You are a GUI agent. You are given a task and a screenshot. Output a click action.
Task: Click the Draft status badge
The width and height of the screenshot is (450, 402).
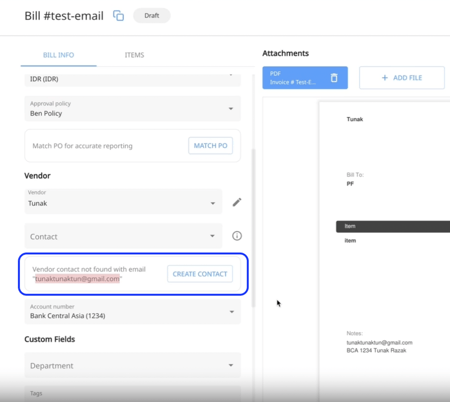[152, 16]
